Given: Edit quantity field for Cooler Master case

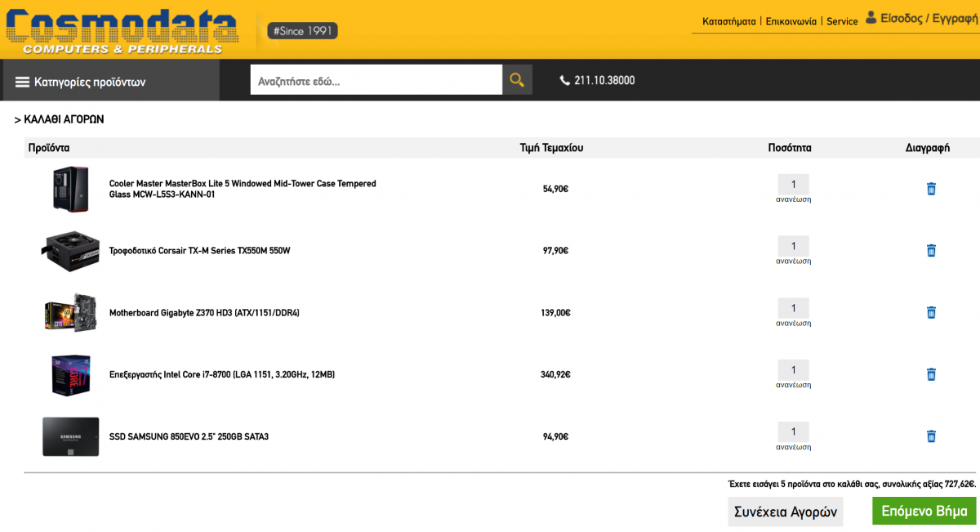Looking at the screenshot, I should pyautogui.click(x=793, y=184).
